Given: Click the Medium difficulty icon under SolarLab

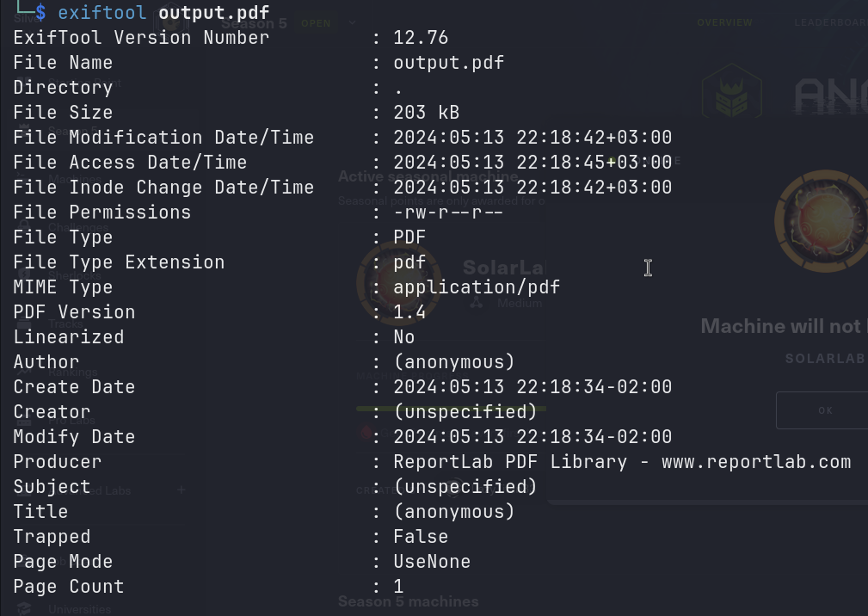Looking at the screenshot, I should click(476, 302).
